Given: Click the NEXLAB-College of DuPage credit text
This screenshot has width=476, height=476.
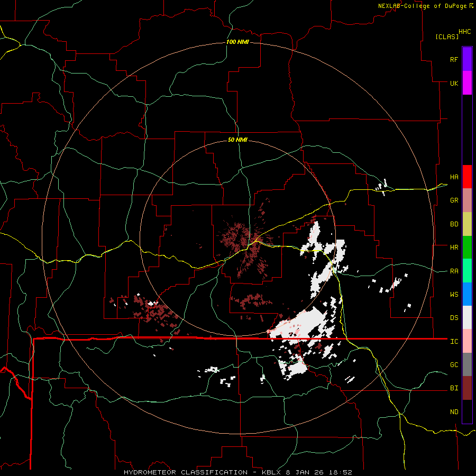Looking at the screenshot, I should pos(422,6).
